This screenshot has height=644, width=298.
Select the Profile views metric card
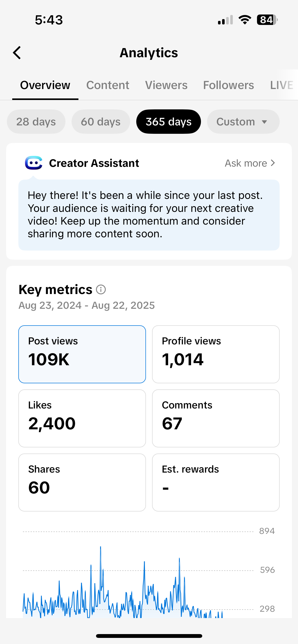pyautogui.click(x=216, y=354)
